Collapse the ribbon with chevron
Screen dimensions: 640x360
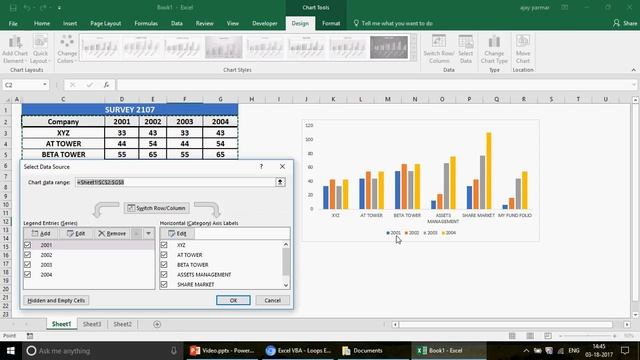[x=633, y=70]
